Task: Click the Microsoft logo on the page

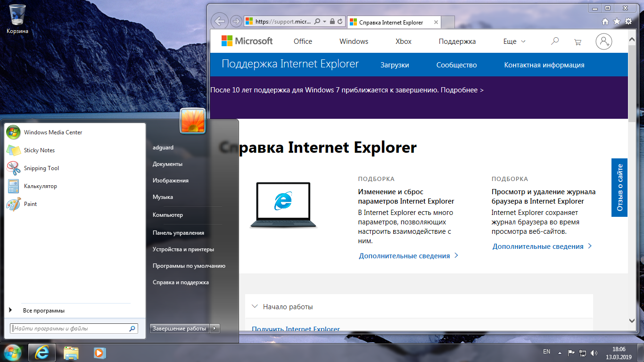Action: [x=247, y=41]
